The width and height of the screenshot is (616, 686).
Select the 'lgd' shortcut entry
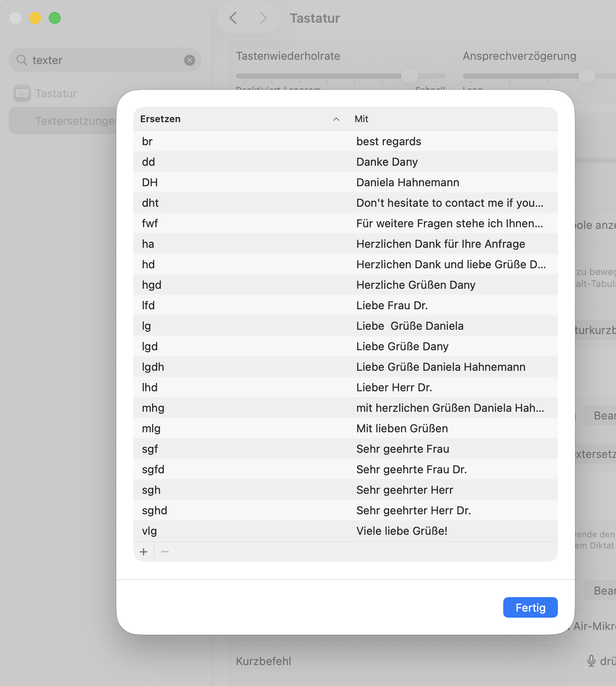pos(150,346)
